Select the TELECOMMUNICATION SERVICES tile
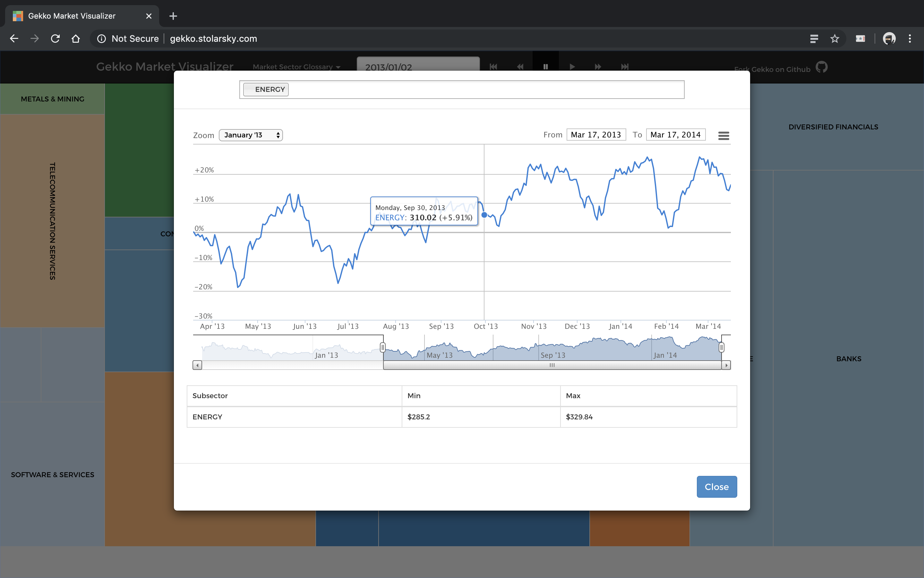 (52, 221)
